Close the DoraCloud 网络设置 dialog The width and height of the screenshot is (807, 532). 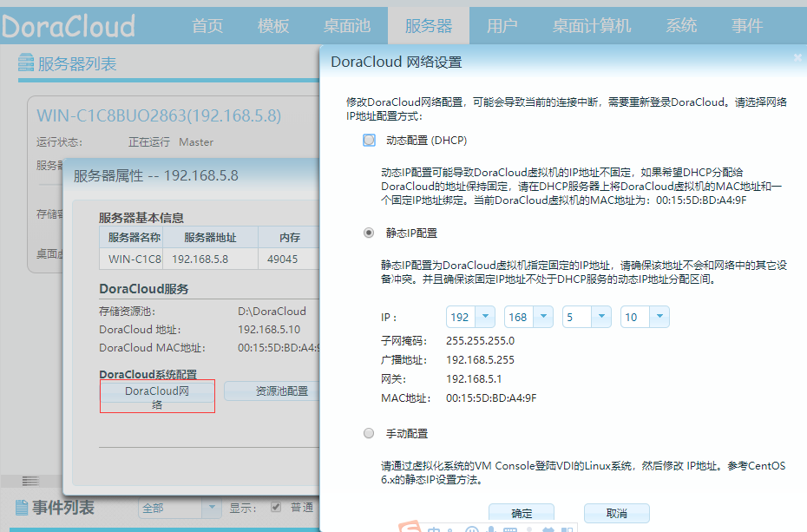tap(797, 57)
